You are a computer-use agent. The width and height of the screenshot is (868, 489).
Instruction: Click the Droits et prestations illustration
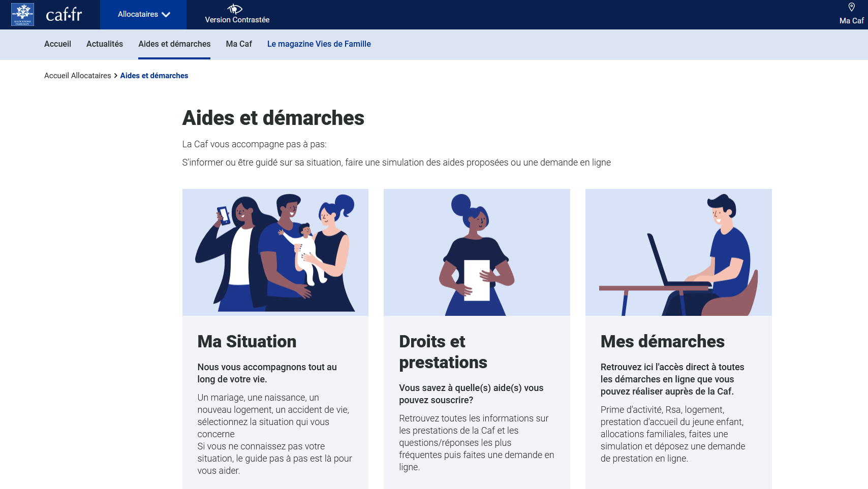[477, 252]
